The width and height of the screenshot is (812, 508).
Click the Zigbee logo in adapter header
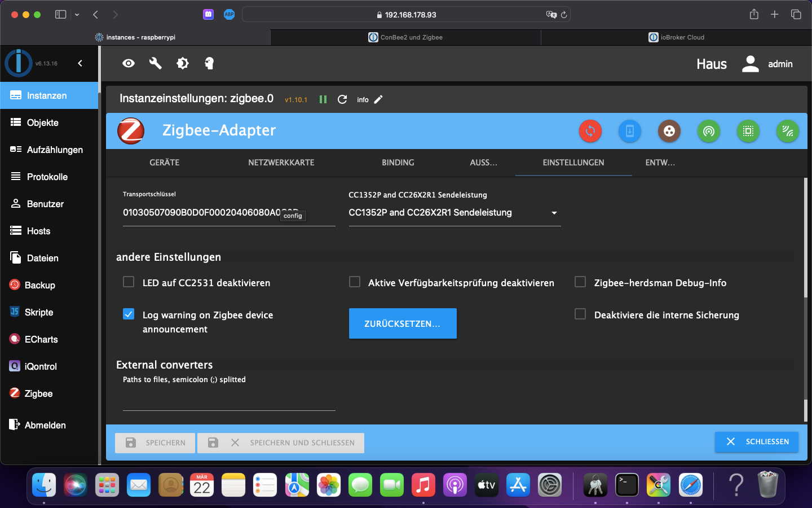pyautogui.click(x=131, y=131)
